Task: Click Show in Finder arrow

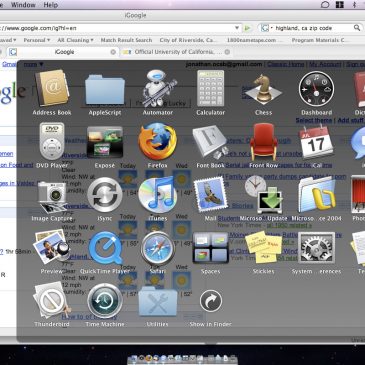Action: click(211, 301)
